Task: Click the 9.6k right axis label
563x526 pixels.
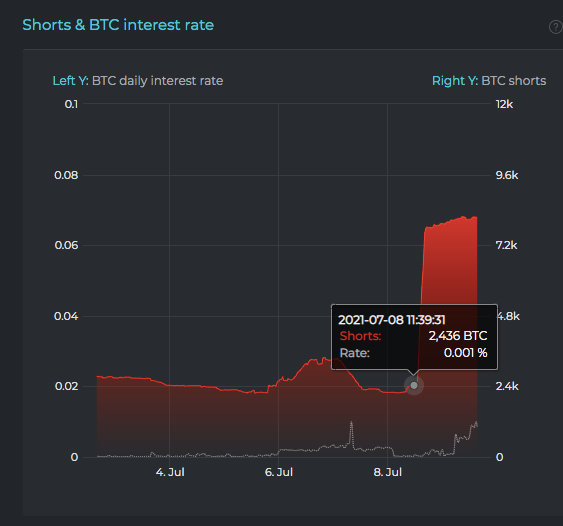Action: [507, 175]
